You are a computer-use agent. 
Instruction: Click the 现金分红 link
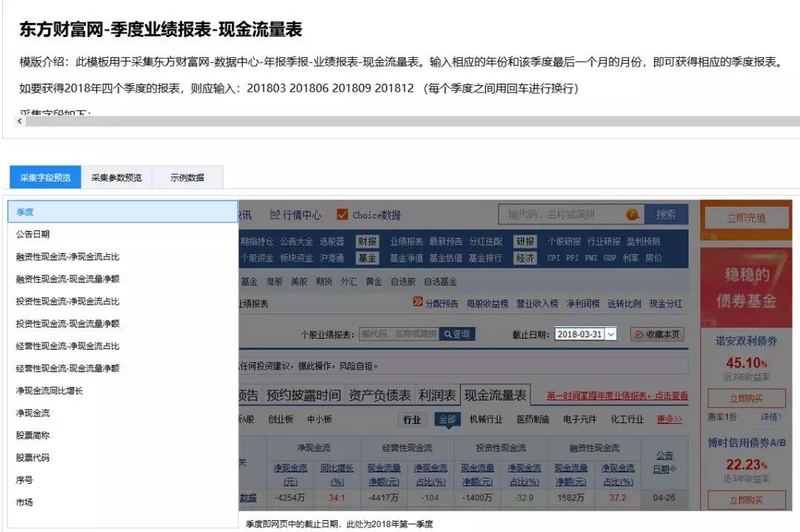click(665, 303)
